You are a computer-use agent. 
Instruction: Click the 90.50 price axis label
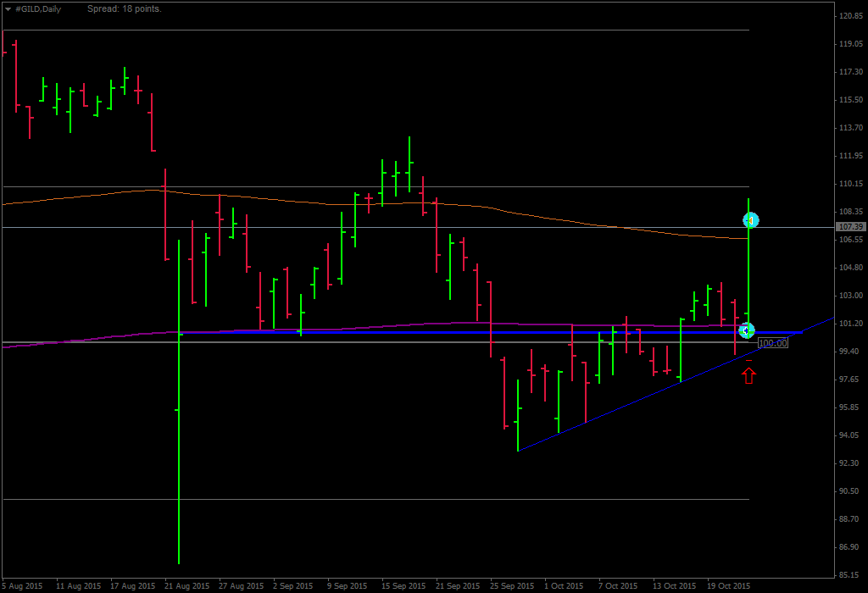pos(849,491)
